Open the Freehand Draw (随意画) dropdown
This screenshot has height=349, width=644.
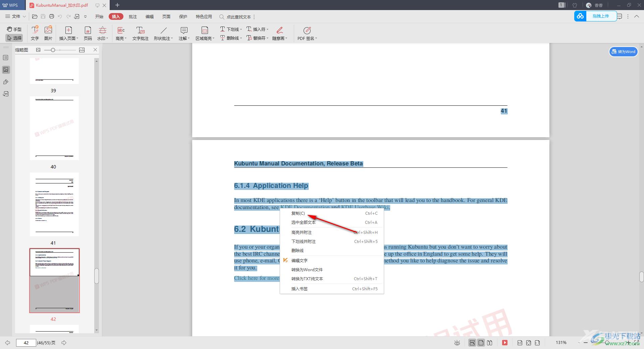(x=280, y=33)
